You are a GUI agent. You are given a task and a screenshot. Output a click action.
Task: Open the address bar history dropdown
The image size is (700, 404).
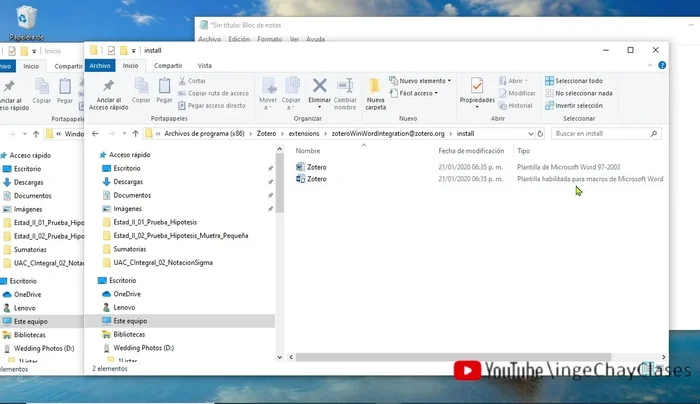click(x=530, y=133)
